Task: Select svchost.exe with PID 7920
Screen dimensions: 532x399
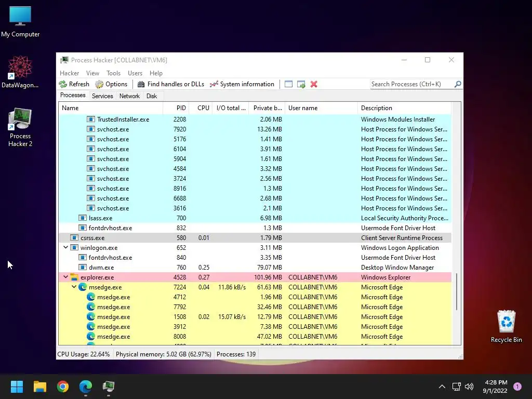Action: 255,129
